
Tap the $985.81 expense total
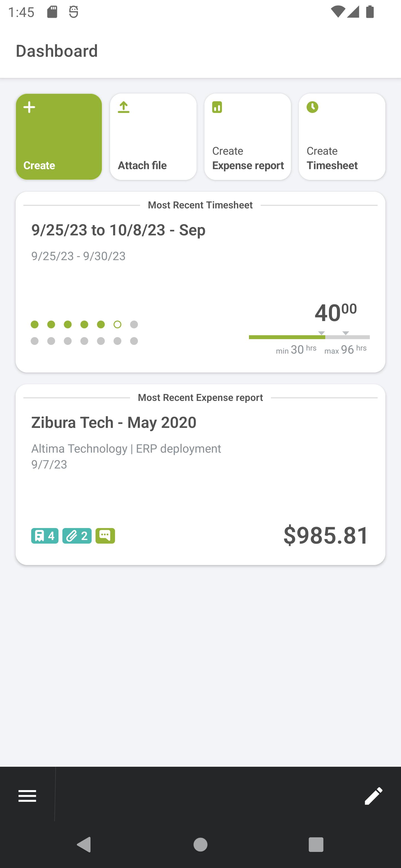pos(326,535)
